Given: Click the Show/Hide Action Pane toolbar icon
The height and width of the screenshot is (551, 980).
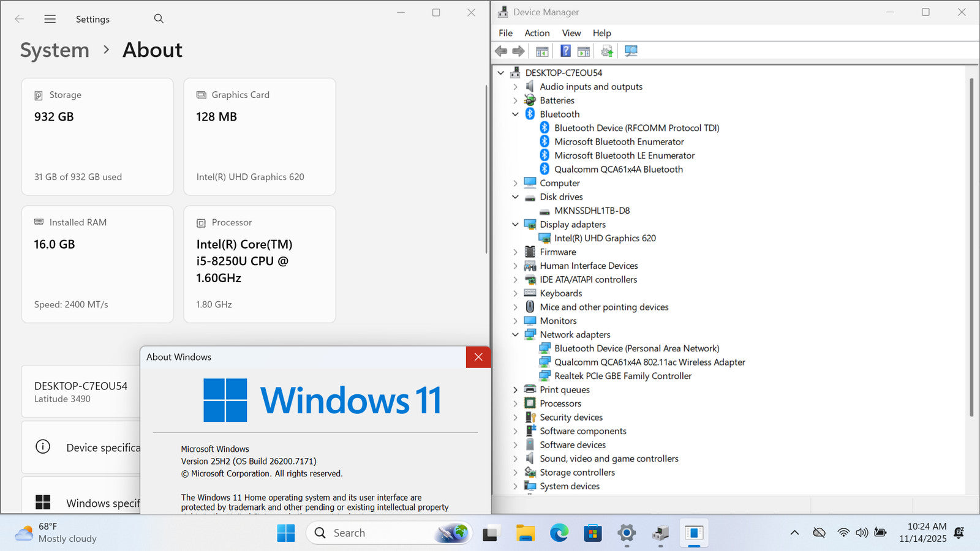Looking at the screenshot, I should pyautogui.click(x=584, y=51).
